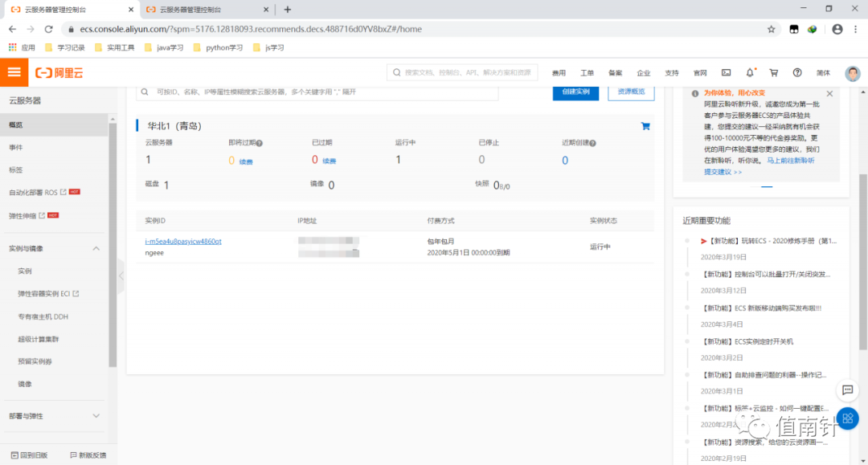868x465 pixels.
Task: Open 镜像 in the sidebar
Action: [25, 384]
